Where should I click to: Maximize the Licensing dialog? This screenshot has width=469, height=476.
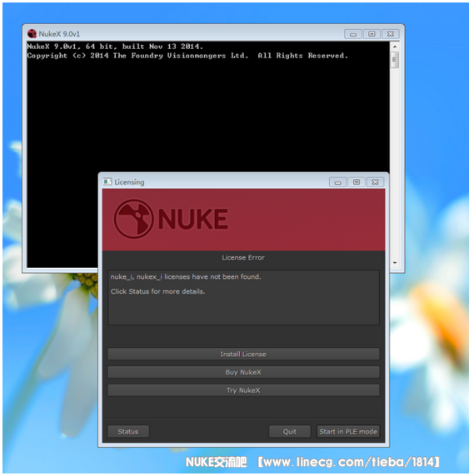[357, 182]
